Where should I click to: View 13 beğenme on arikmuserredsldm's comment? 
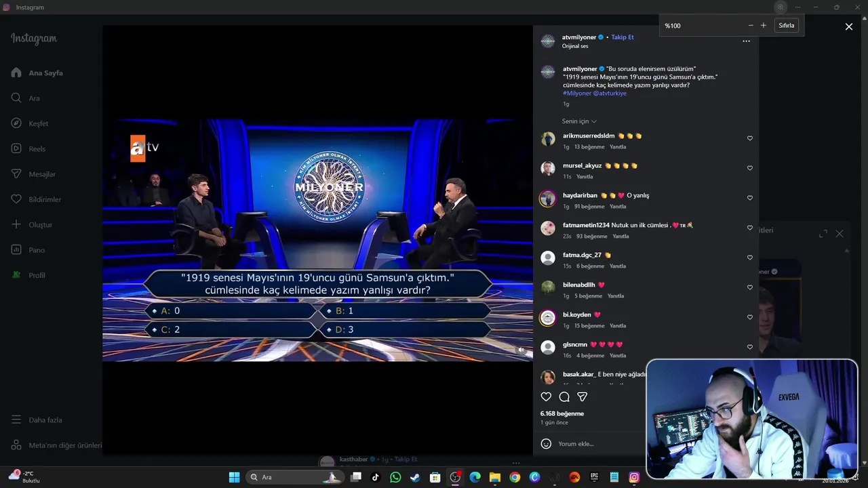(x=589, y=147)
